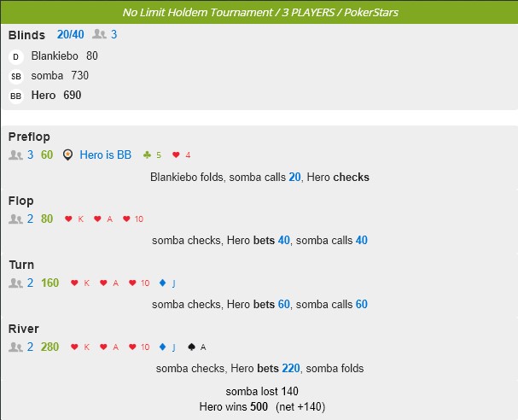
Task: Click the 10 of hearts on the Flop
Action: [133, 219]
